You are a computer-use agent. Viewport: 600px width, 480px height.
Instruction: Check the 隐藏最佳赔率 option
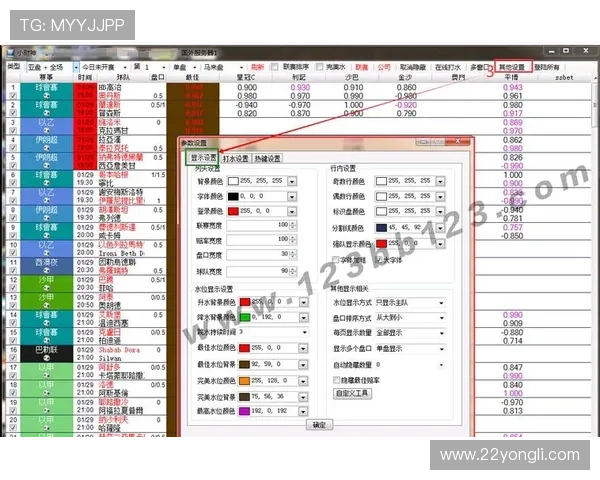pyautogui.click(x=336, y=379)
